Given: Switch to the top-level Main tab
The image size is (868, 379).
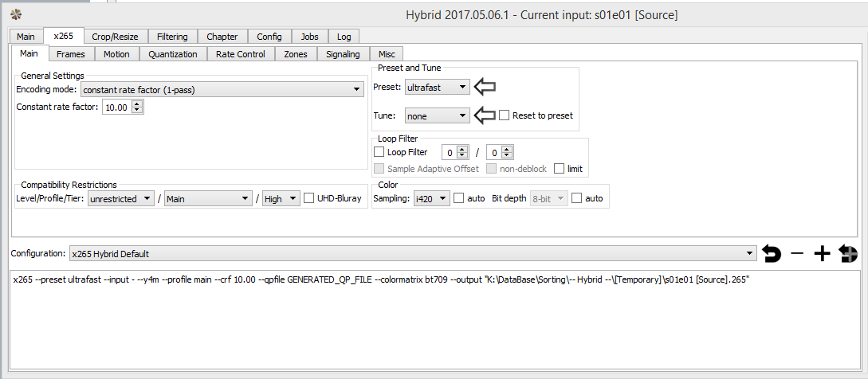Looking at the screenshot, I should (x=26, y=37).
